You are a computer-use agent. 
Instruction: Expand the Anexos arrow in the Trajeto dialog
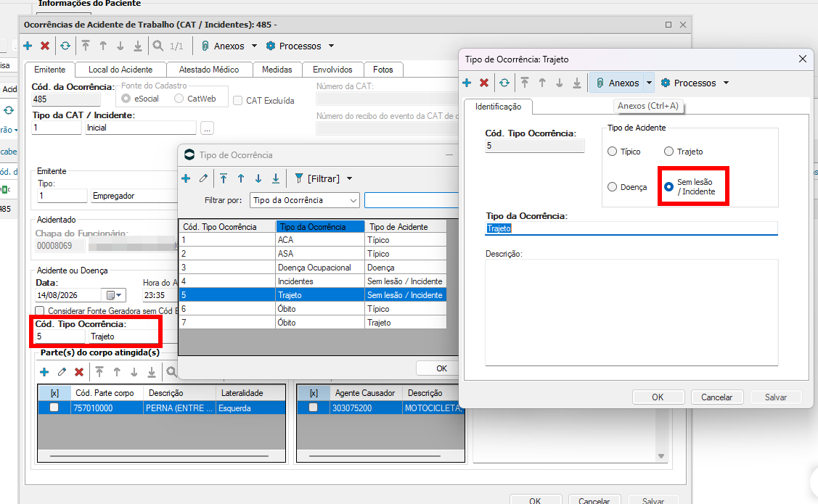click(649, 83)
